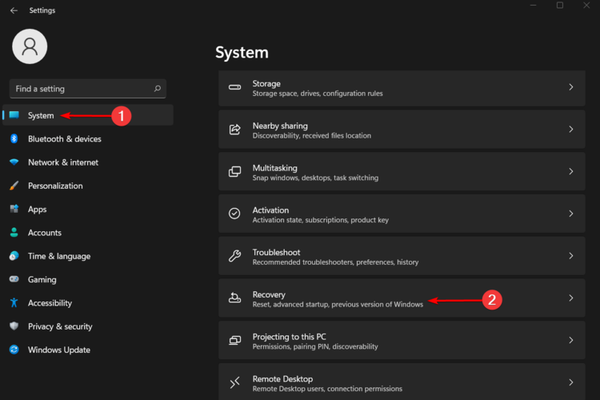This screenshot has width=600, height=400.
Task: Click the Recovery icon in the list
Action: [x=235, y=298]
